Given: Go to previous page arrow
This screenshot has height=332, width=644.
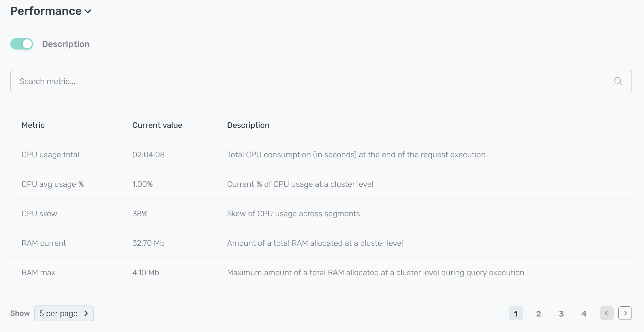Looking at the screenshot, I should [607, 313].
